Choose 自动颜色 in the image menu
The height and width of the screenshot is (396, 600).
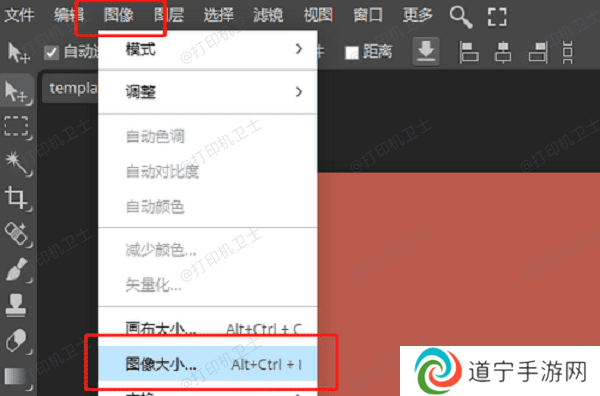tap(208, 207)
